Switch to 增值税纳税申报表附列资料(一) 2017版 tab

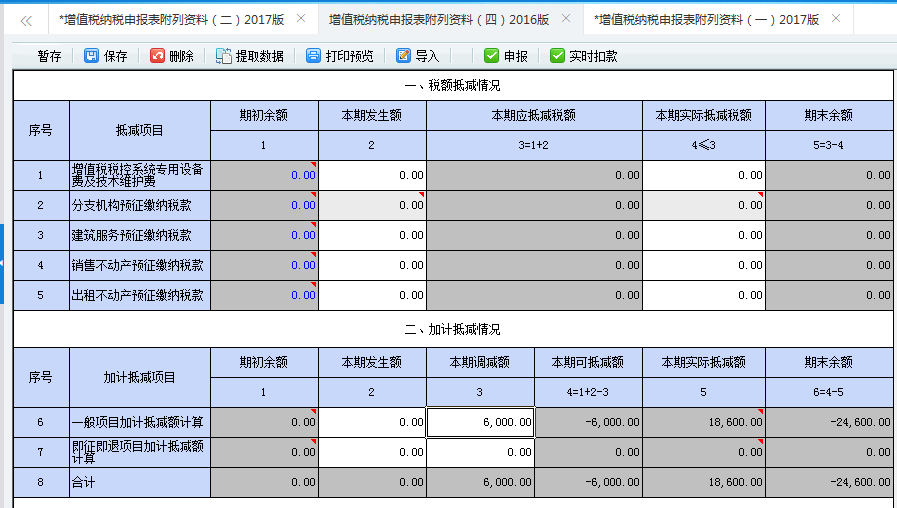[705, 19]
